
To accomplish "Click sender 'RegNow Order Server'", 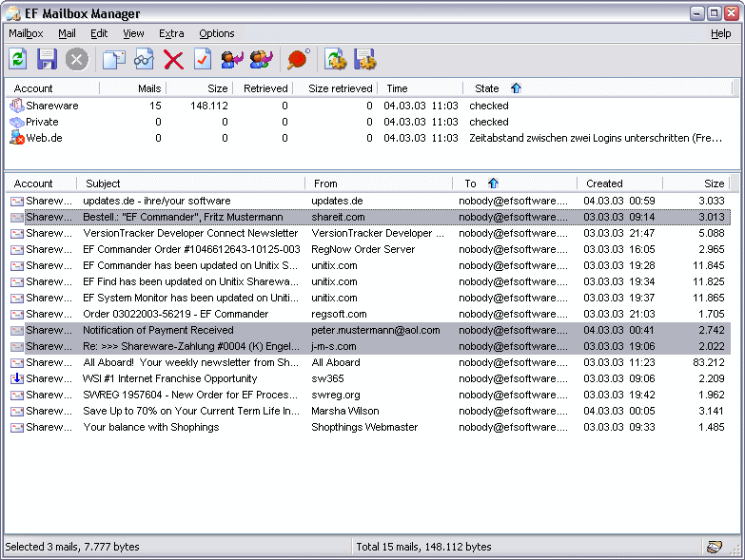I will tap(363, 250).
